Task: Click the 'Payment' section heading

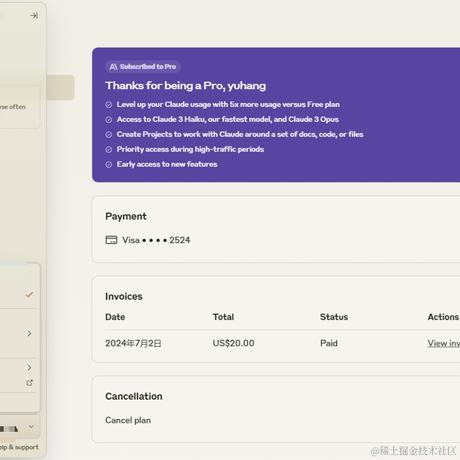Action: [126, 216]
